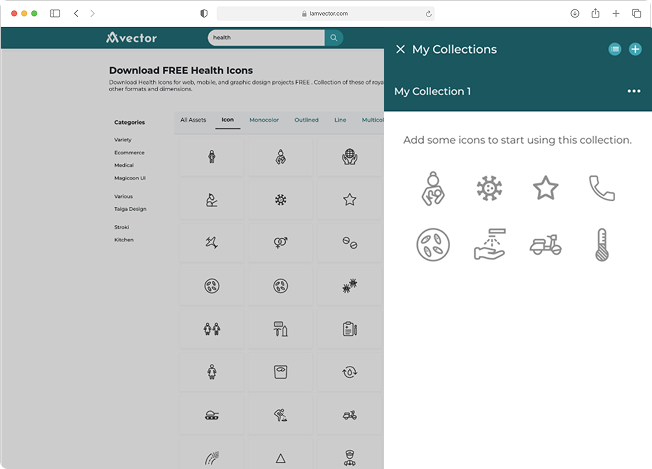This screenshot has width=652, height=469.
Task: Click the health search input field
Action: click(265, 38)
